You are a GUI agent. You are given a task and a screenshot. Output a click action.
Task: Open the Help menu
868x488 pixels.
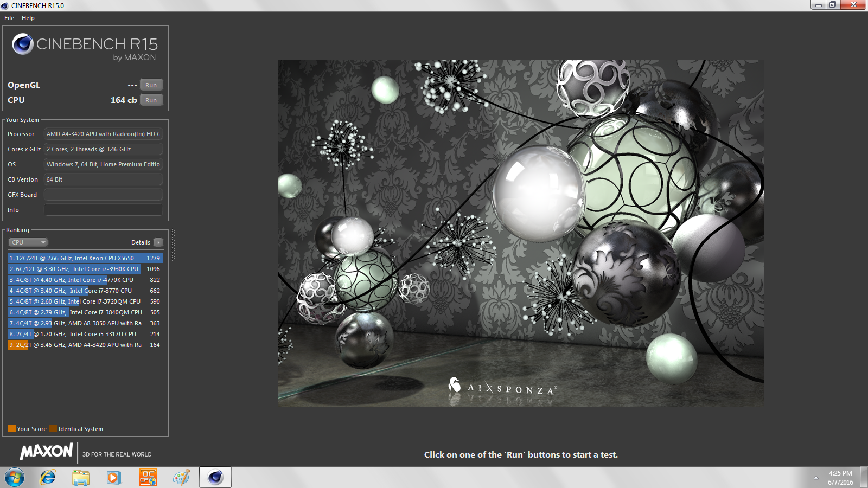click(x=28, y=18)
